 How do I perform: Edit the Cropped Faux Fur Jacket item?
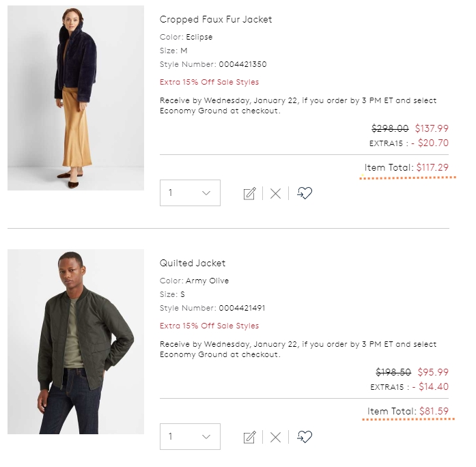(250, 193)
